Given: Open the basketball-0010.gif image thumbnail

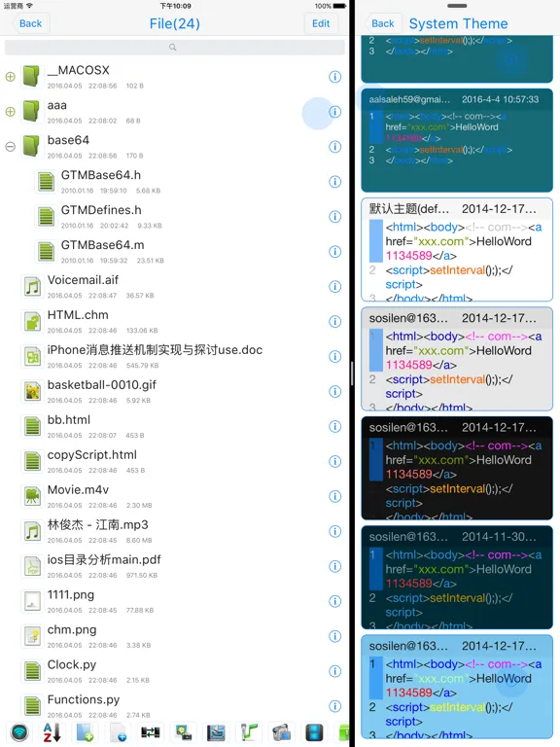Looking at the screenshot, I should click(32, 392).
